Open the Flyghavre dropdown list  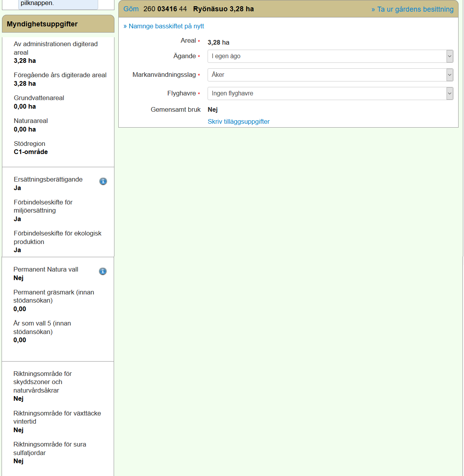coord(330,93)
